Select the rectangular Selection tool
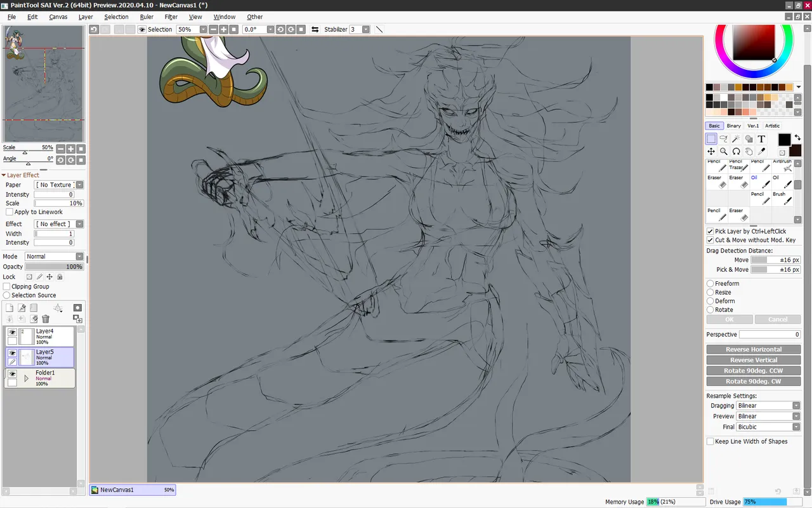The height and width of the screenshot is (508, 812). pyautogui.click(x=711, y=139)
